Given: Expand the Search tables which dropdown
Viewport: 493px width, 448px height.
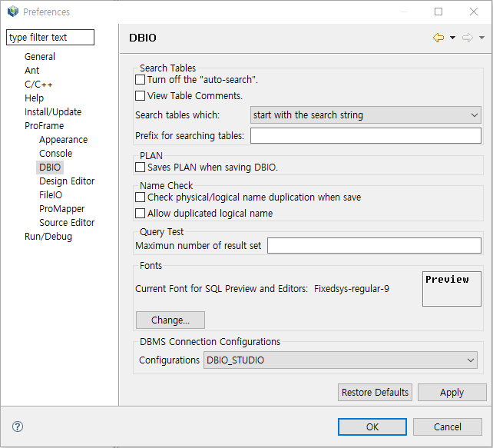Looking at the screenshot, I should pyautogui.click(x=366, y=115).
